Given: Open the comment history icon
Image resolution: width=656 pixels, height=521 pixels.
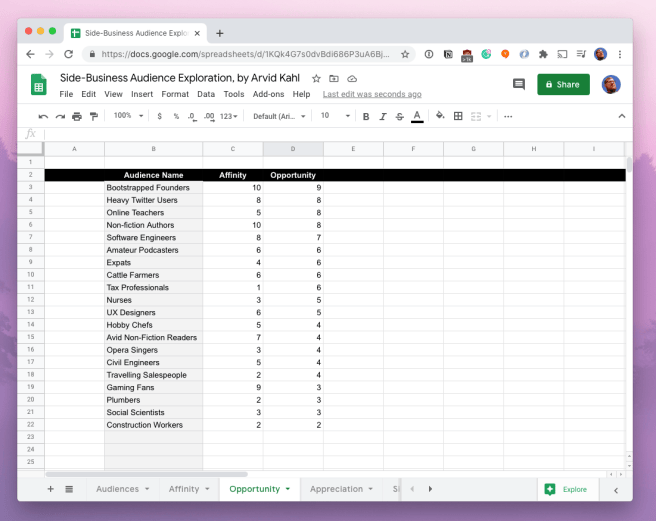Looking at the screenshot, I should pos(519,84).
